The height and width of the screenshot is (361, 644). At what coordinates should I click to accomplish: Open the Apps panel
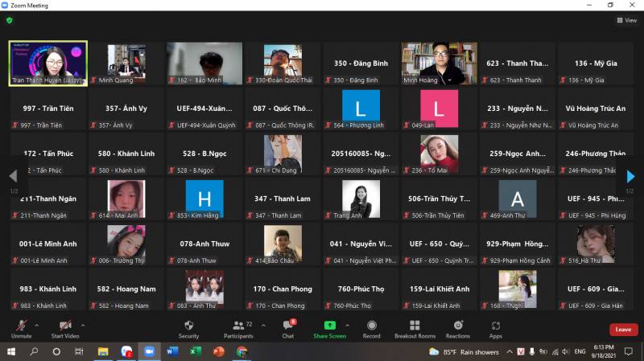(x=495, y=328)
